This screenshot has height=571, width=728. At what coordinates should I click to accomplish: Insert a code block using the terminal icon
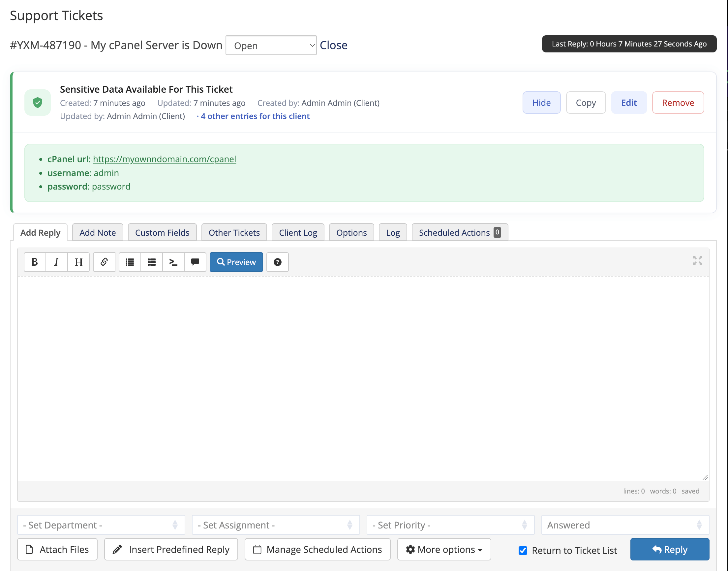173,262
